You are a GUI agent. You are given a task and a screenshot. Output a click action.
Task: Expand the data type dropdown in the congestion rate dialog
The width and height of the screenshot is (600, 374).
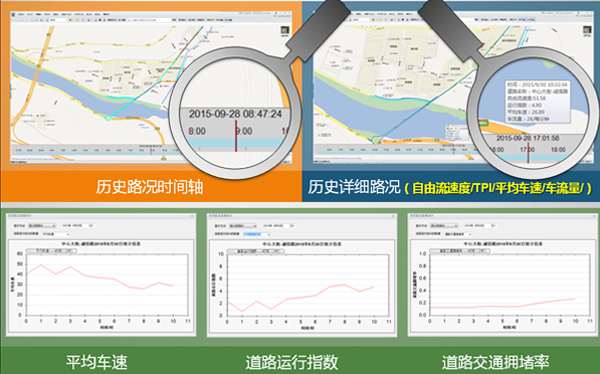[x=458, y=234]
